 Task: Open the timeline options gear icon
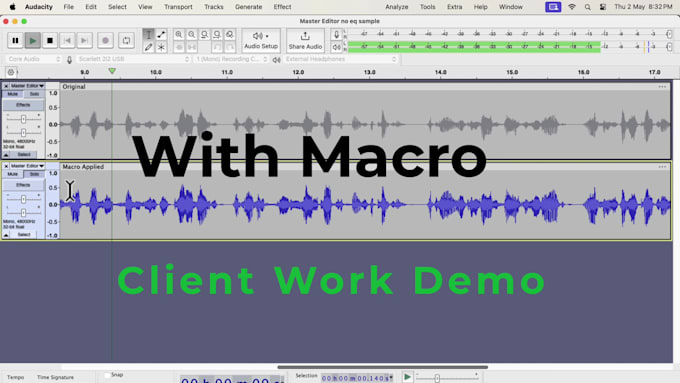coord(11,72)
